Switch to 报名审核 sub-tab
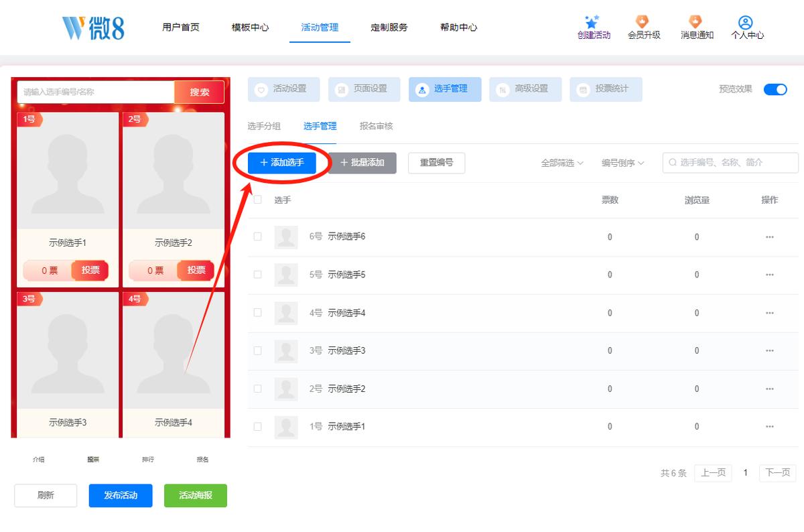Viewport: 804px width, 532px height. (x=377, y=126)
